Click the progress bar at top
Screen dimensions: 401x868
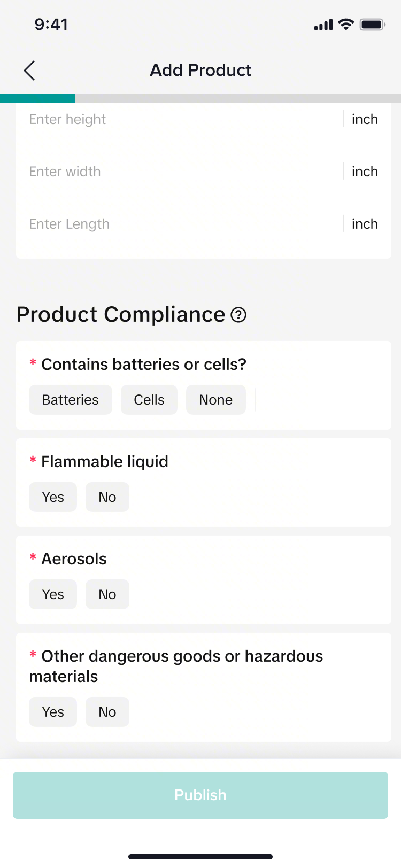[200, 98]
